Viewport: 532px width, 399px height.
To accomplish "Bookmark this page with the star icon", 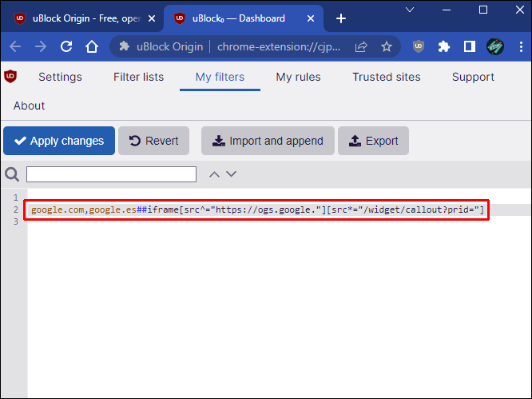I will tap(387, 46).
